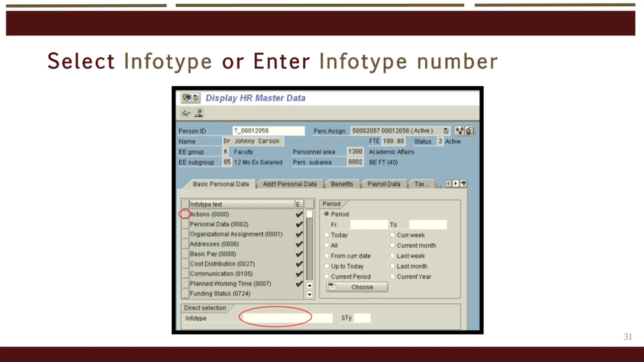This screenshot has width=644, height=362.
Task: Click the infotype list vertical scrollbar
Action: 309,245
